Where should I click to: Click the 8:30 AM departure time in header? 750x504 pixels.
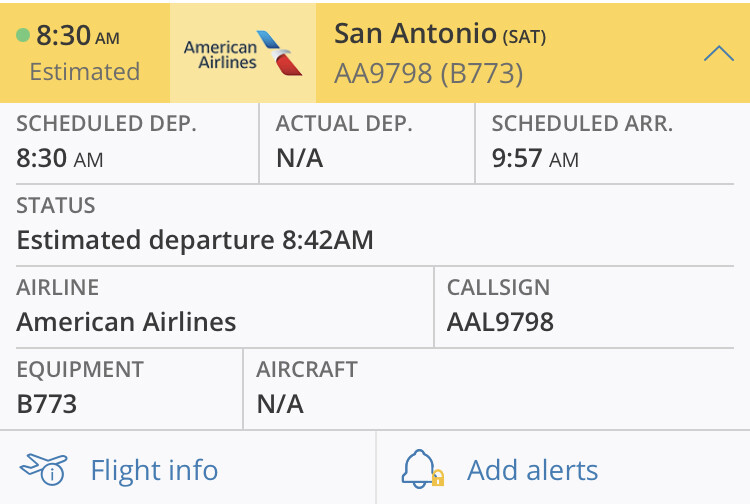[x=78, y=37]
